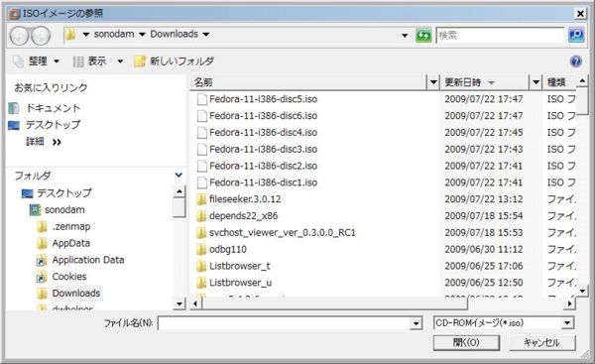
Task: Click 2009/06/30 11:12 date of odbg110
Action: pyautogui.click(x=484, y=250)
